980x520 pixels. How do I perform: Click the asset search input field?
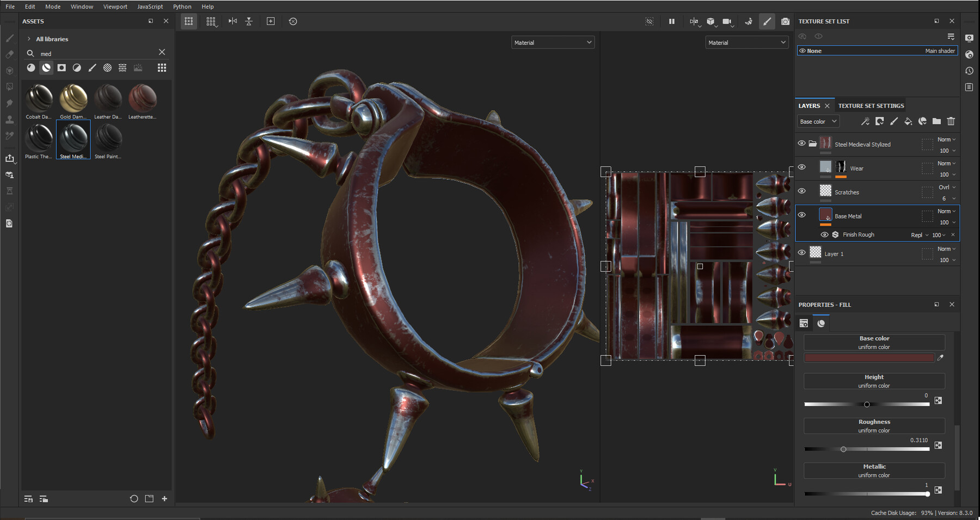[97, 53]
